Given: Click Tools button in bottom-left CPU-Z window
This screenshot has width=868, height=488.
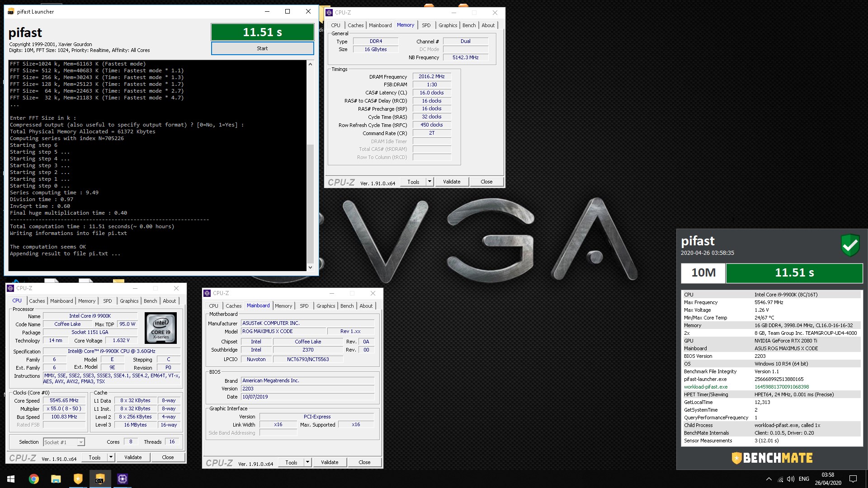Looking at the screenshot, I should 94,457.
